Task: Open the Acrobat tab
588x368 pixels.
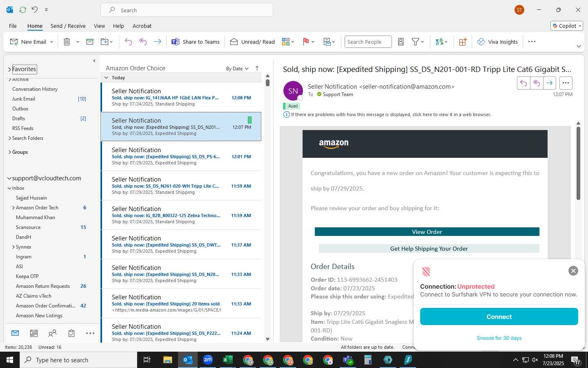Action: pos(142,26)
